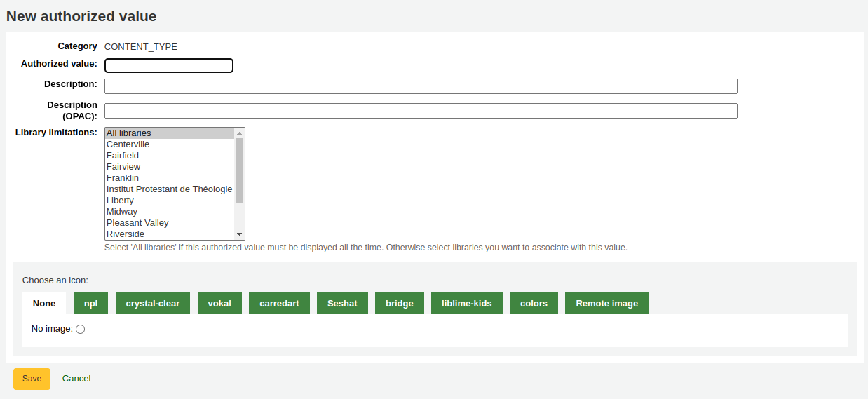Click the library list scroll-up arrow
The width and height of the screenshot is (868, 399).
(239, 133)
